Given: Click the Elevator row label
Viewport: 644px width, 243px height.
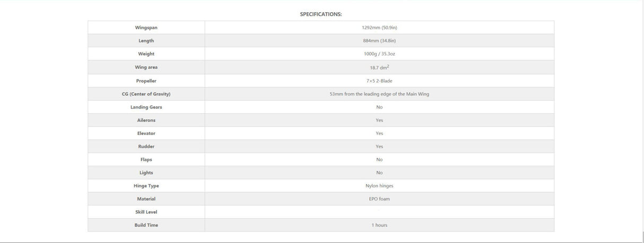Looking at the screenshot, I should coord(146,133).
